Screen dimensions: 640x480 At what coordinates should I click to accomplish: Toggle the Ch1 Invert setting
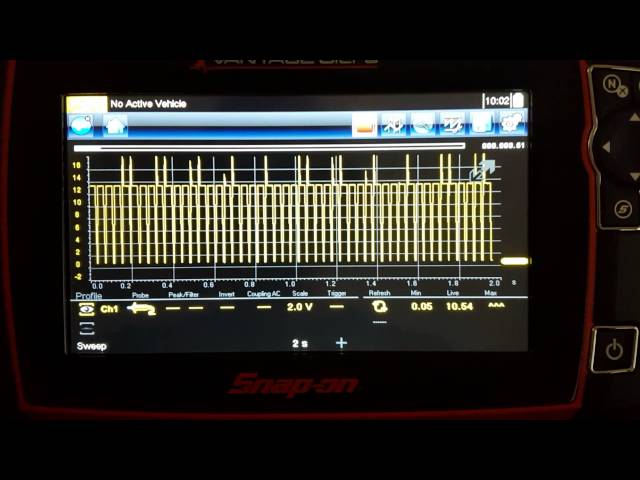[x=227, y=307]
